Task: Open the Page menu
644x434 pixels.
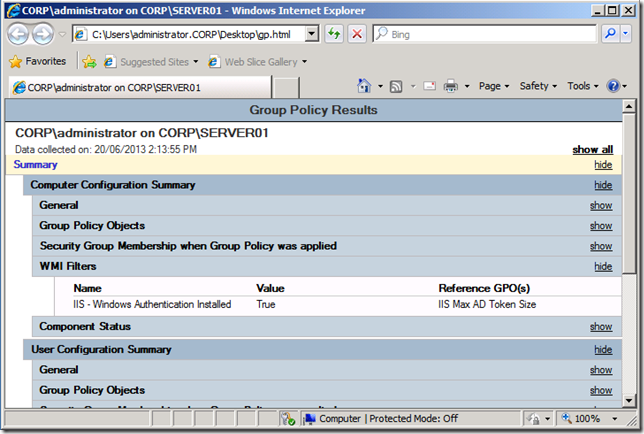Action: [x=493, y=86]
